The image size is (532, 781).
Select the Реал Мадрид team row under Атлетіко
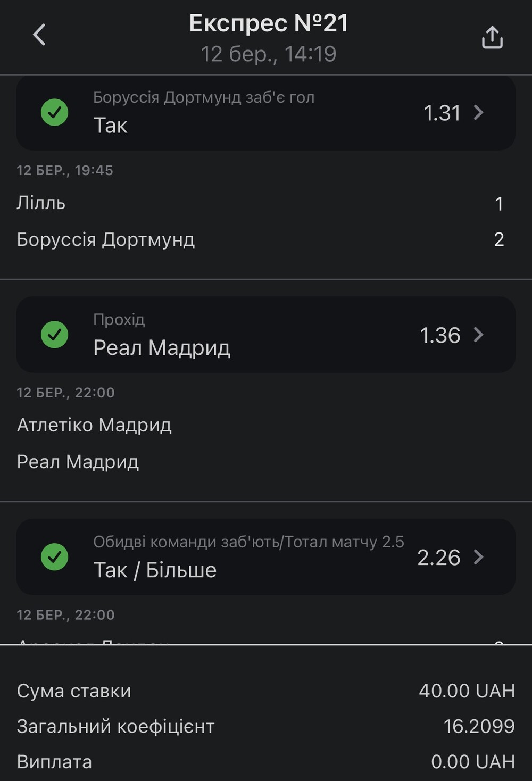coord(261,462)
